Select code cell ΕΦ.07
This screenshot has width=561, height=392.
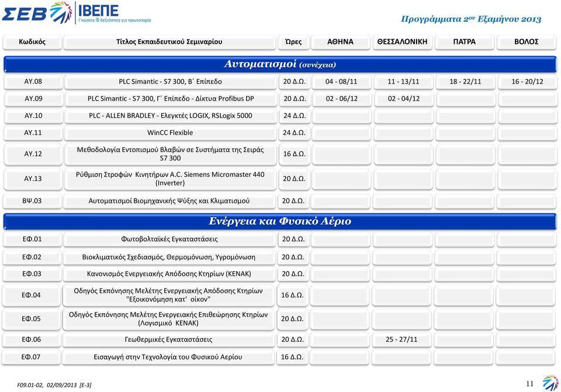31,357
